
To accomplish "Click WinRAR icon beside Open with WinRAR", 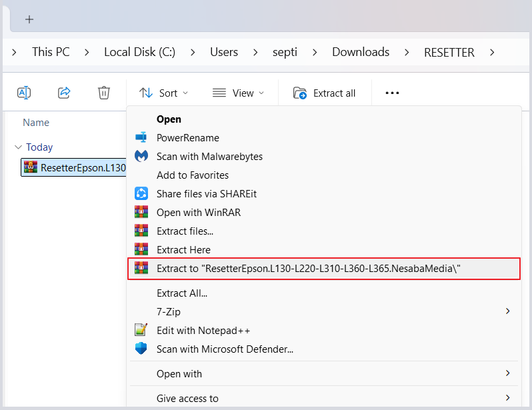I will (x=141, y=212).
